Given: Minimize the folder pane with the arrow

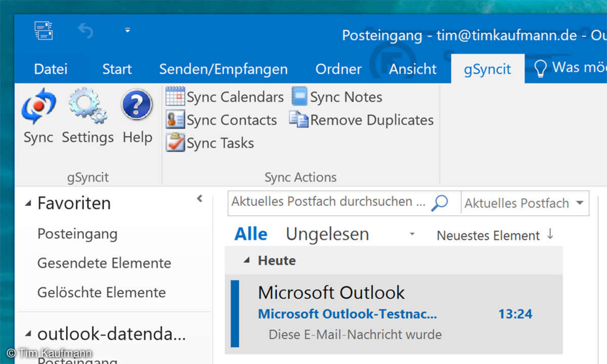Looking at the screenshot, I should point(200,199).
